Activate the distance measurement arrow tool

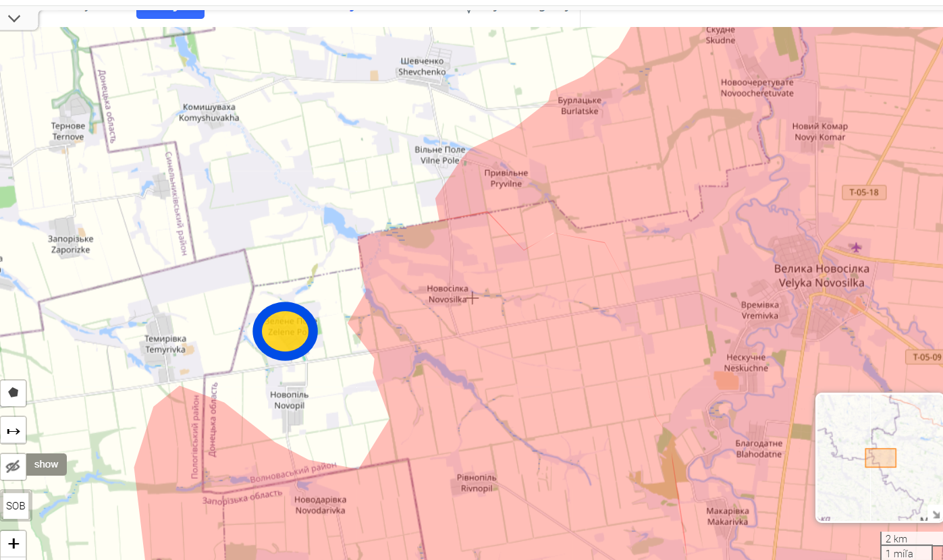click(13, 430)
